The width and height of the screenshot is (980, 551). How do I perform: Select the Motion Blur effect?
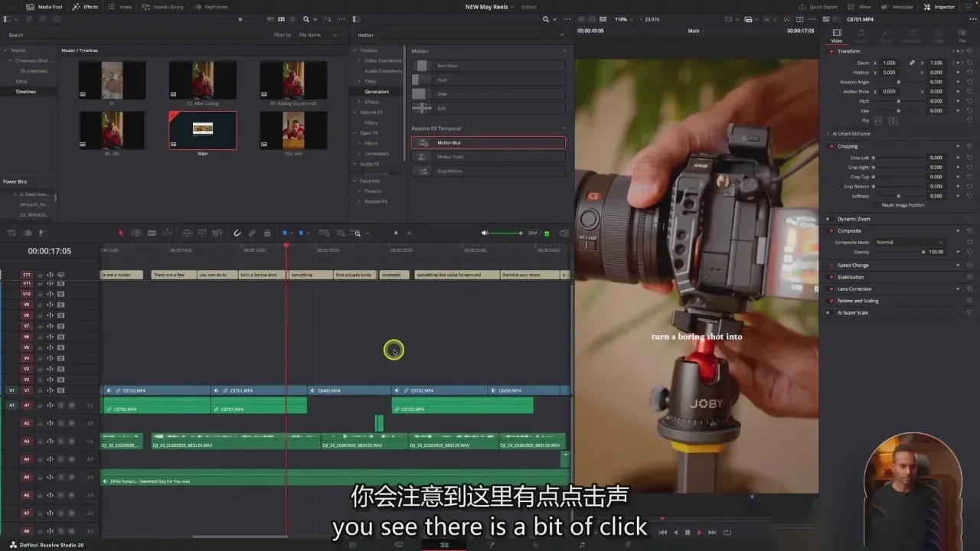pos(488,142)
